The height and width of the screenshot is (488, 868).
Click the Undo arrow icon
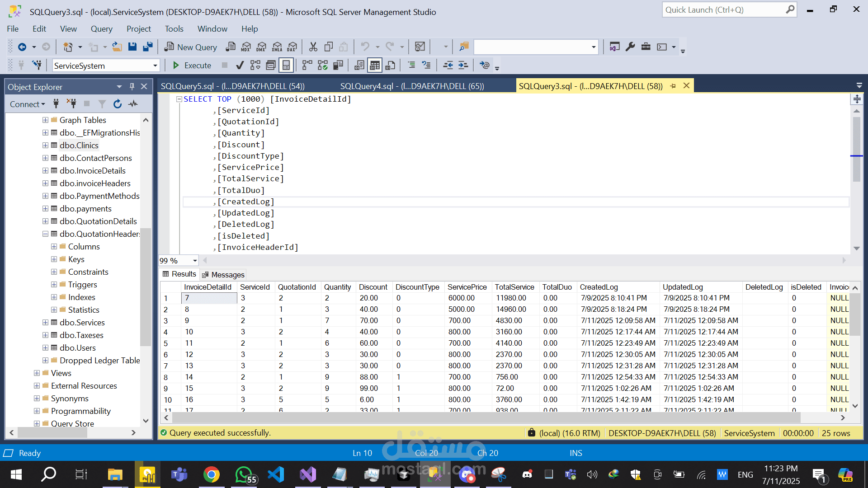pyautogui.click(x=365, y=47)
